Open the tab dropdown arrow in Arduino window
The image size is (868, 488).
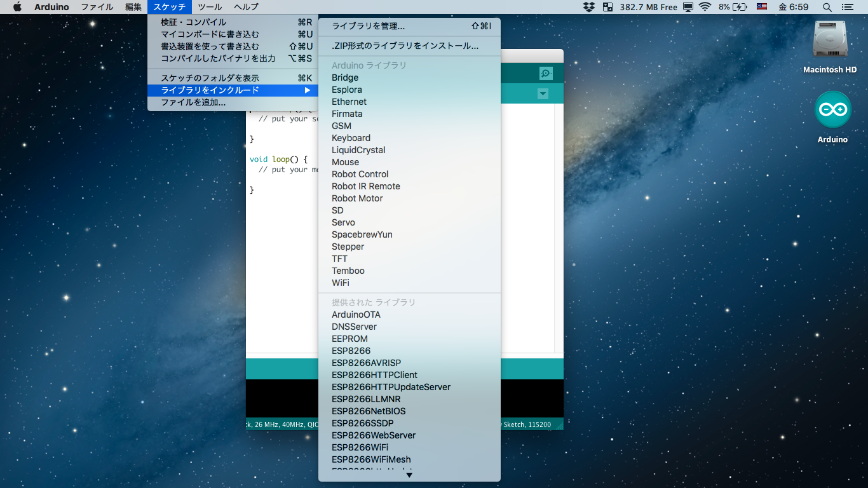pos(543,93)
